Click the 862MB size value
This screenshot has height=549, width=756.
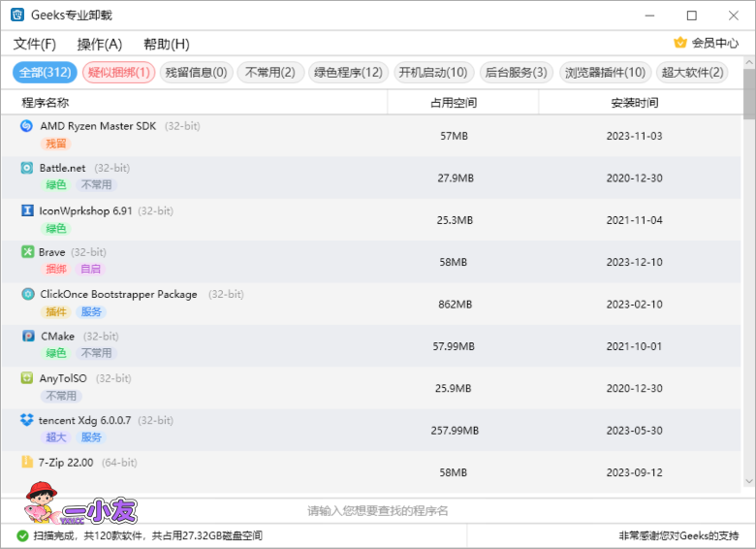coord(455,305)
